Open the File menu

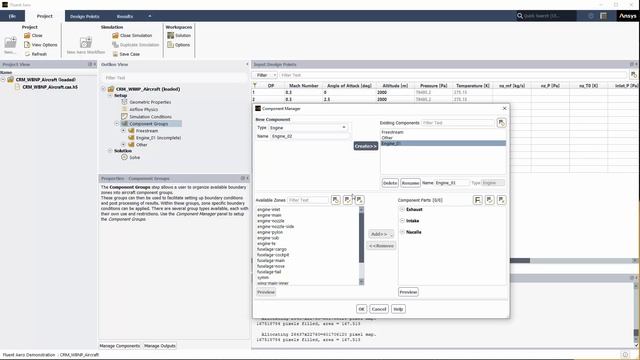[x=12, y=16]
